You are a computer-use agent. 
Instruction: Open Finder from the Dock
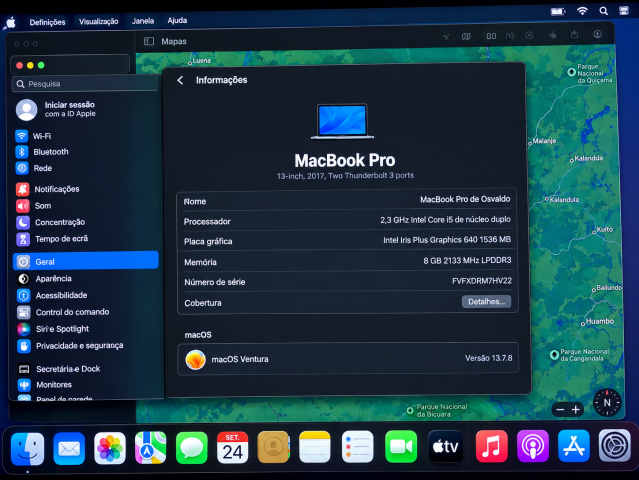tap(27, 449)
